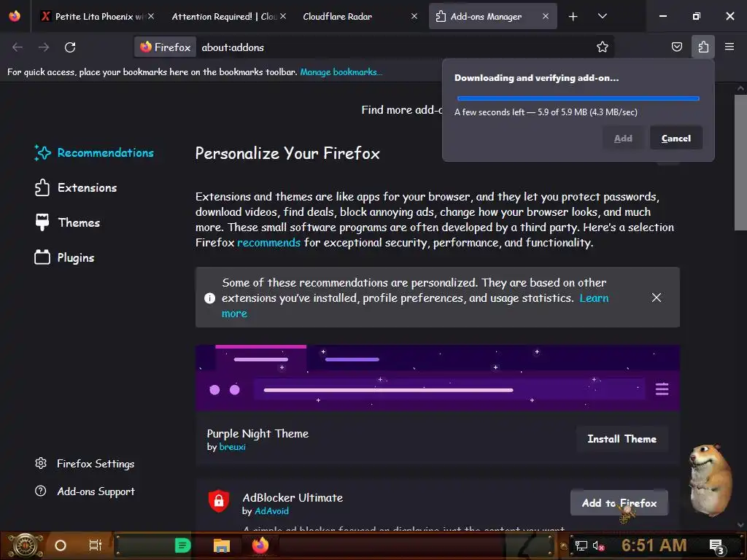Open the notification center icon

coord(716,546)
